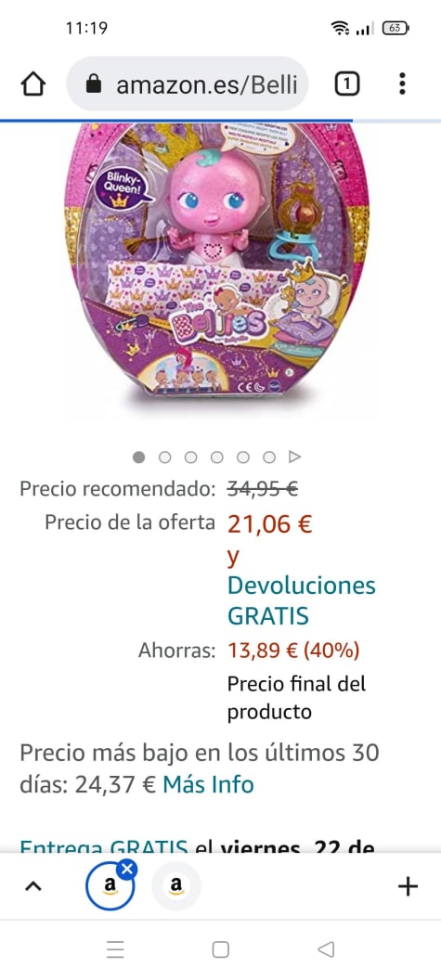
Task: Play product video via triangle carousel indicator
Action: 294,458
